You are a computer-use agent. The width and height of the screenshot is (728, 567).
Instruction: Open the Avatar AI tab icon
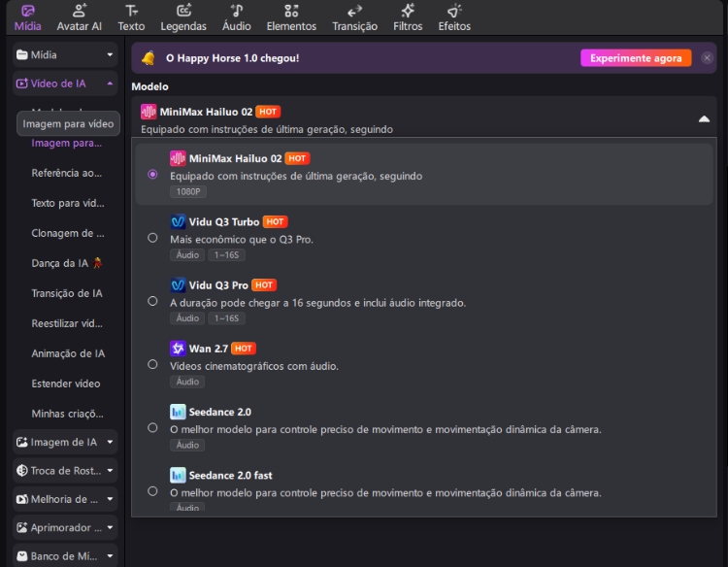[80, 11]
